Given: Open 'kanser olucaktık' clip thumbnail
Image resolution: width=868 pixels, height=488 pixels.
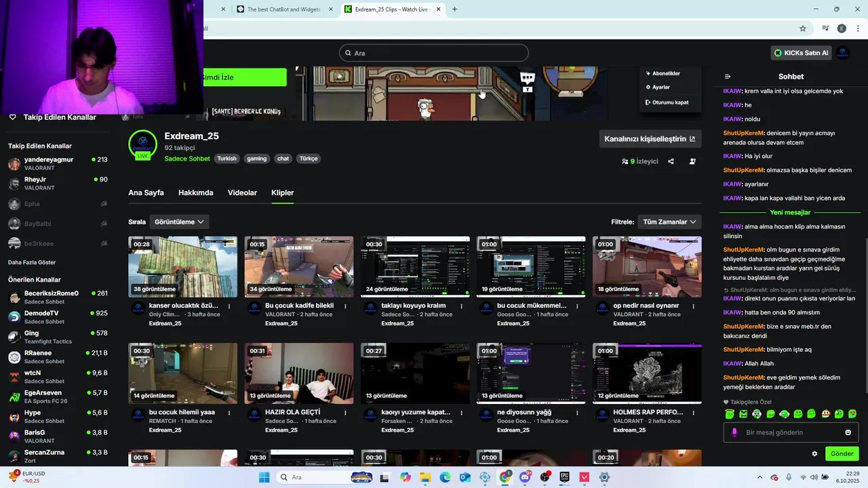Looking at the screenshot, I should pyautogui.click(x=183, y=267).
